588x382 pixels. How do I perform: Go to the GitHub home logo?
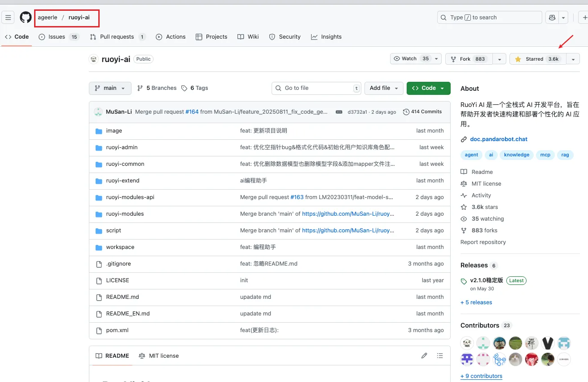pyautogui.click(x=26, y=18)
